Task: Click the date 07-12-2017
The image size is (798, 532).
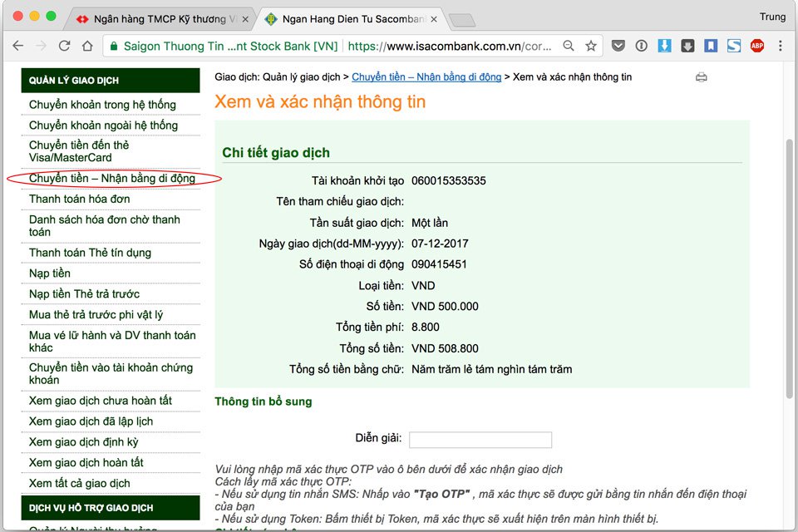Action: (440, 244)
